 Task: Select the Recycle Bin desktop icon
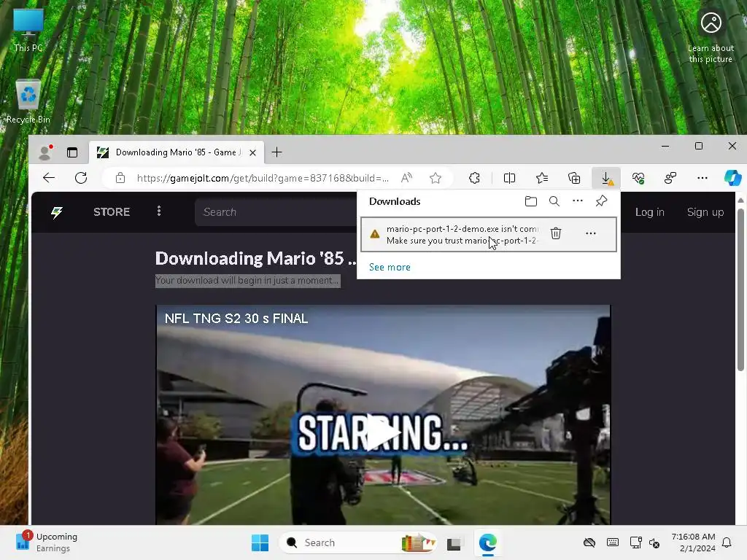coord(28,102)
